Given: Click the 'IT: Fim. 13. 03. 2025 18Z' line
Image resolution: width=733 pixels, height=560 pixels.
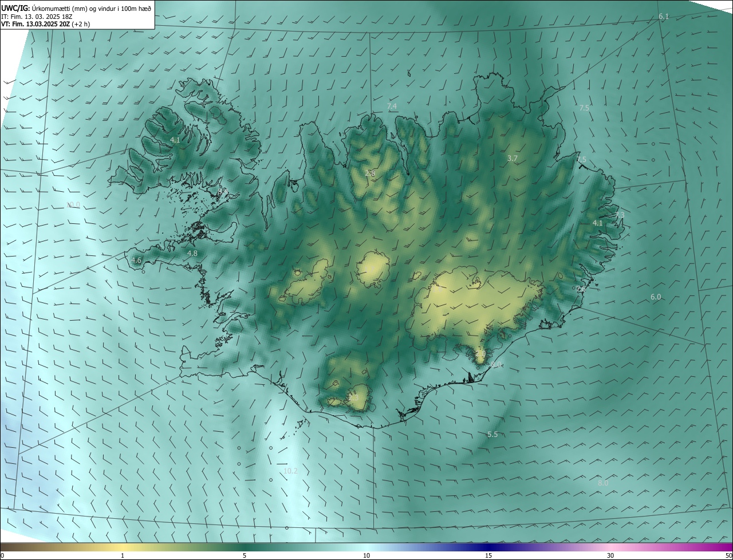Looking at the screenshot, I should click(37, 17).
